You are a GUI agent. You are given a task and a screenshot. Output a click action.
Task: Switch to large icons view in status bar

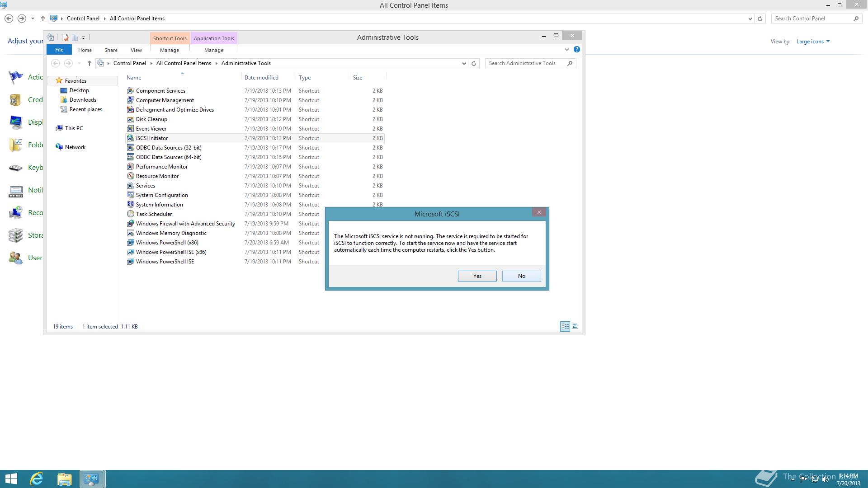pos(575,326)
